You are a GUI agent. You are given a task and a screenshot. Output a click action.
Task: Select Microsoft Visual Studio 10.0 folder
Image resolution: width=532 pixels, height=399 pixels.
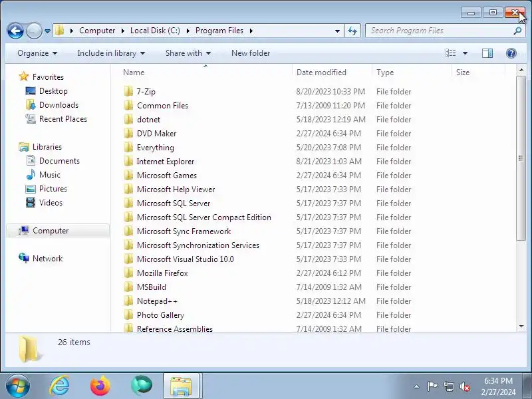(x=186, y=259)
